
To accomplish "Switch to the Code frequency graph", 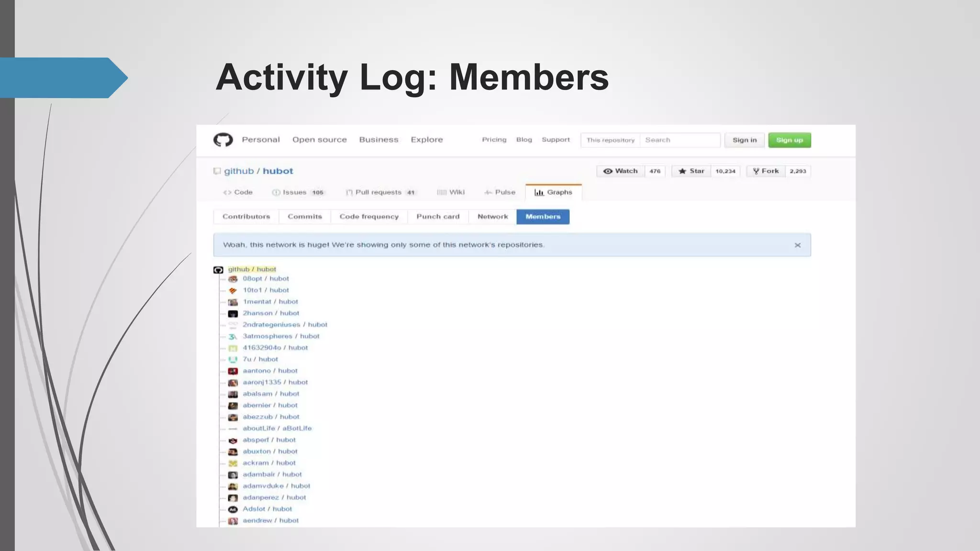I will point(369,217).
